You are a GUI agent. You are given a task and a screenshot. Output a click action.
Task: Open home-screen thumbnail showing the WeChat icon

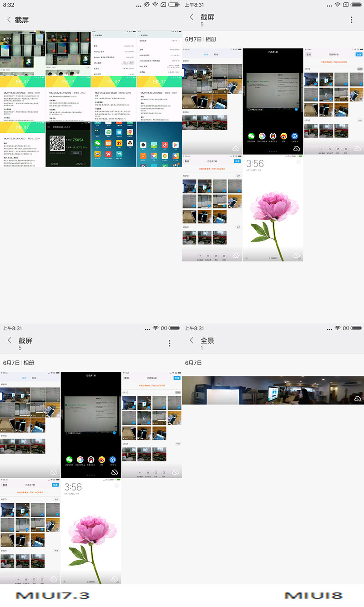[113, 144]
